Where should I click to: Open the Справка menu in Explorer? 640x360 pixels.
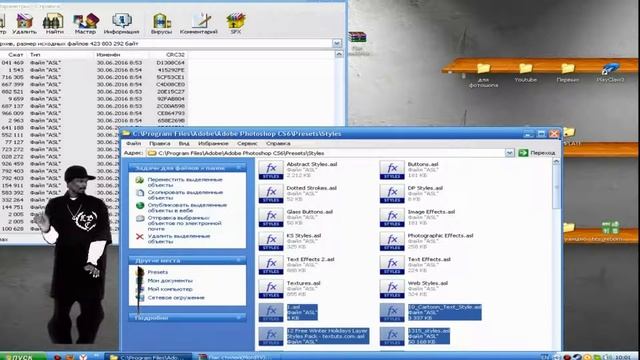pyautogui.click(x=278, y=143)
